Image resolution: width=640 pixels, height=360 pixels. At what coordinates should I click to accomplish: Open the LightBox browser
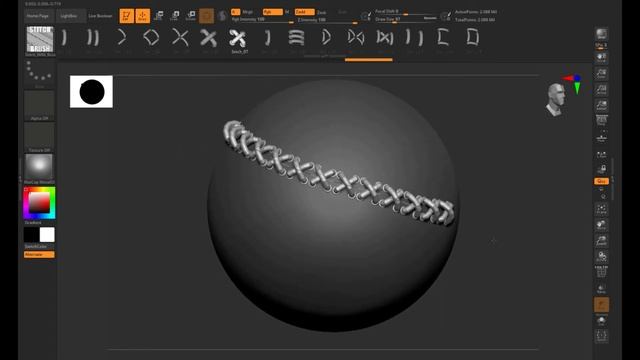click(x=69, y=16)
